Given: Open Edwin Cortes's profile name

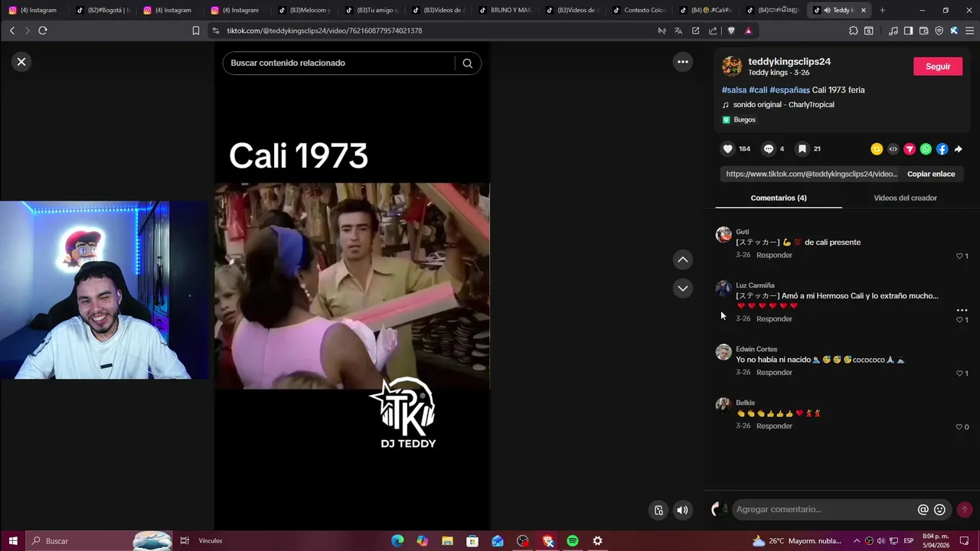Looking at the screenshot, I should (756, 349).
